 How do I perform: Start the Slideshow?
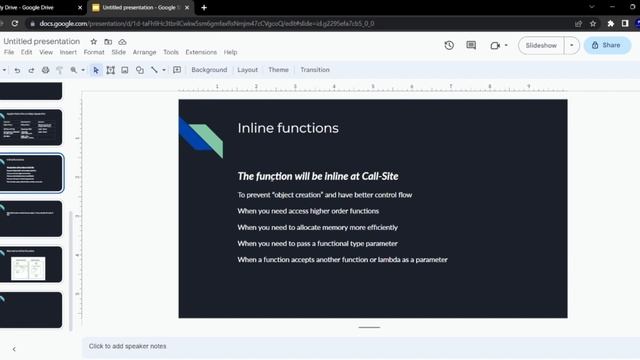pyautogui.click(x=541, y=45)
